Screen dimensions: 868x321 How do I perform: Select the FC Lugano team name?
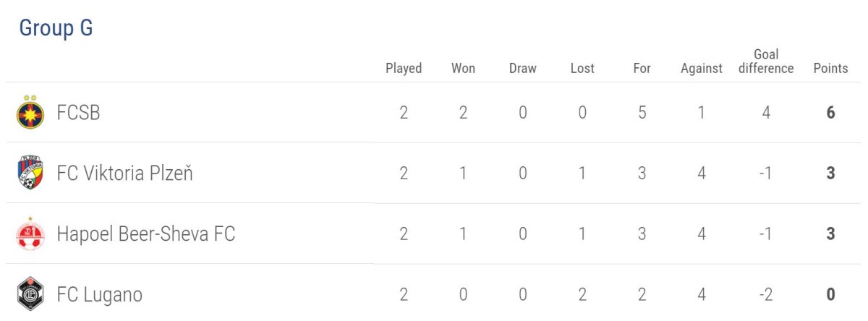[x=99, y=295]
